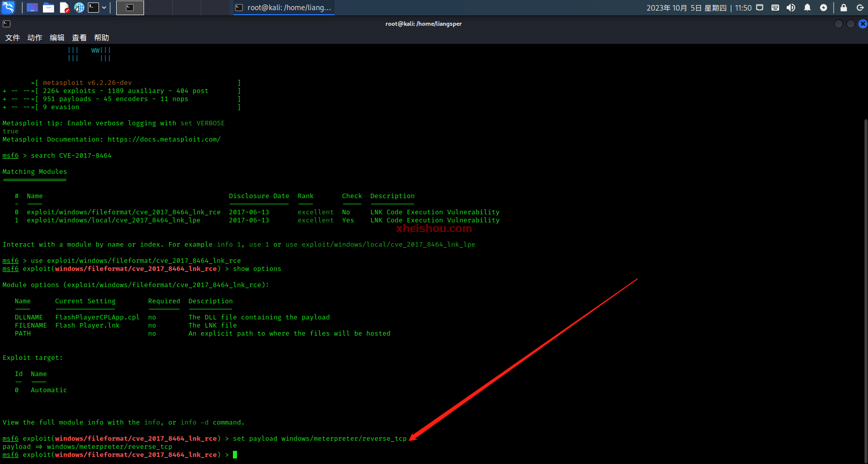This screenshot has height=464, width=868.
Task: Click the 'payload => windows/meterpreter/reverse_tcp' output line
Action: coord(87,447)
